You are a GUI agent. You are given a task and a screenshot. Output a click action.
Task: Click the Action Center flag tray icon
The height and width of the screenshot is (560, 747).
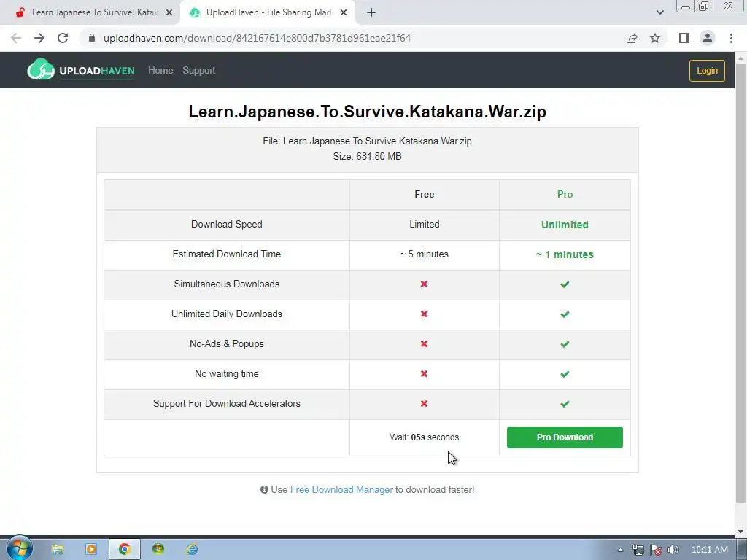pos(656,550)
